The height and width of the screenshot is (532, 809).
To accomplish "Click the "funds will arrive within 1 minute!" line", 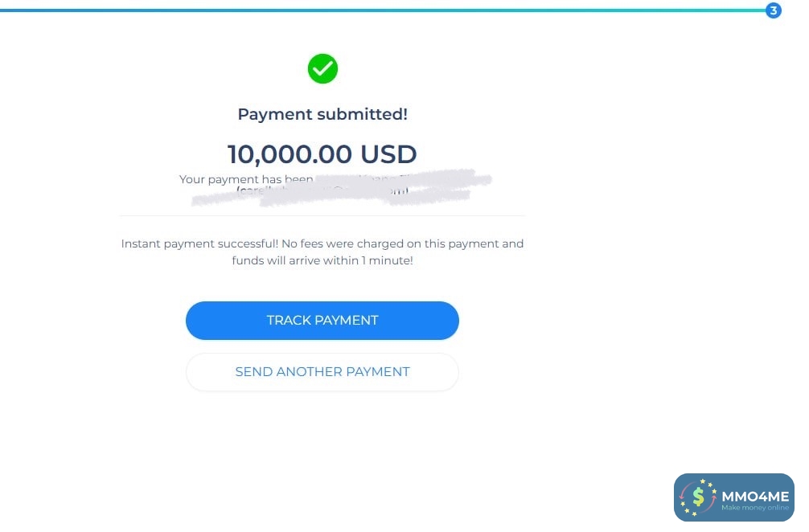I will [322, 261].
